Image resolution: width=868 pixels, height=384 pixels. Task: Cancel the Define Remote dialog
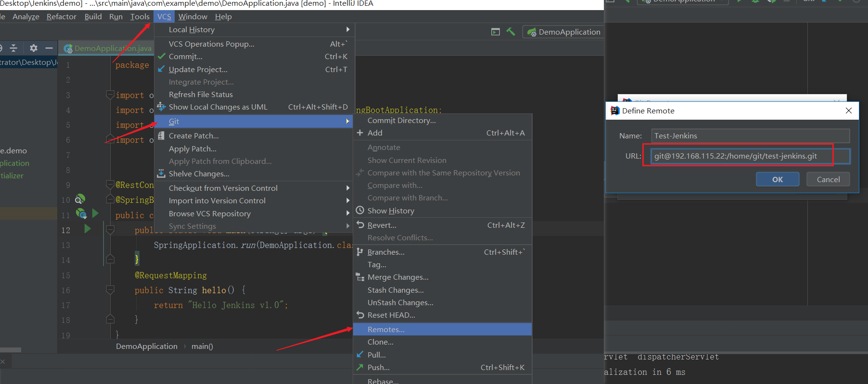[828, 179]
